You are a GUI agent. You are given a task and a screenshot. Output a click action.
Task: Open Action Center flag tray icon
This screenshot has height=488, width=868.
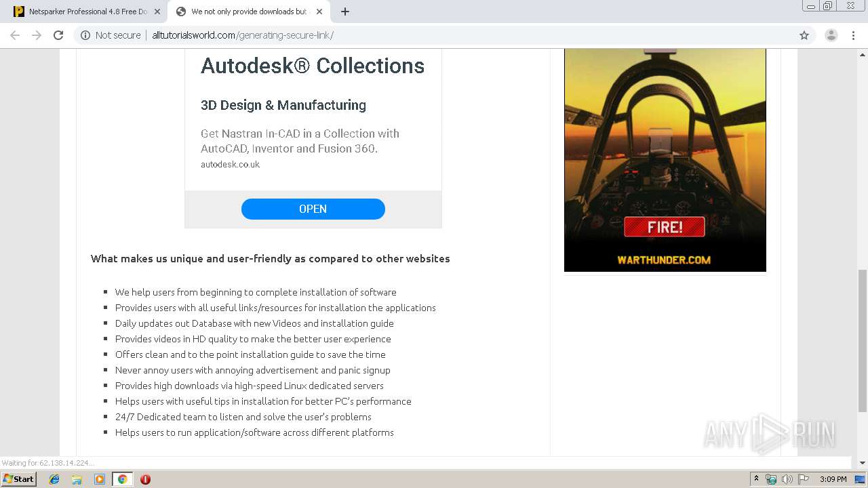pyautogui.click(x=803, y=479)
